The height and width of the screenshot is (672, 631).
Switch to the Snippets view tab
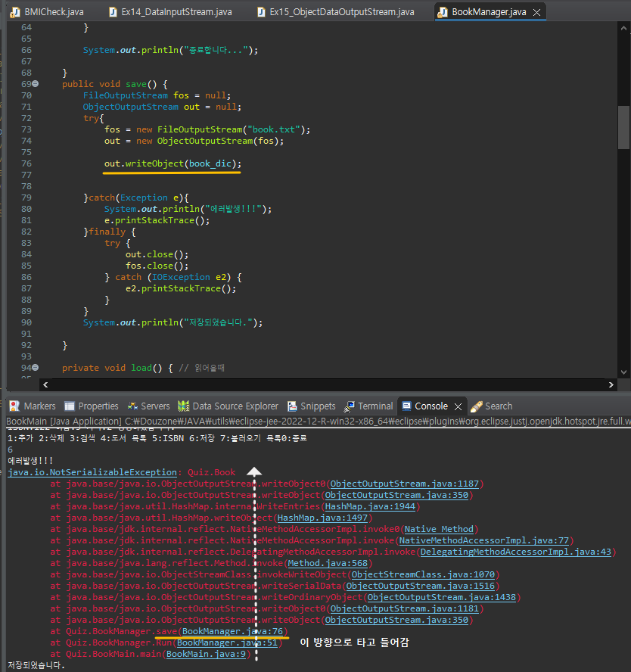pos(312,406)
